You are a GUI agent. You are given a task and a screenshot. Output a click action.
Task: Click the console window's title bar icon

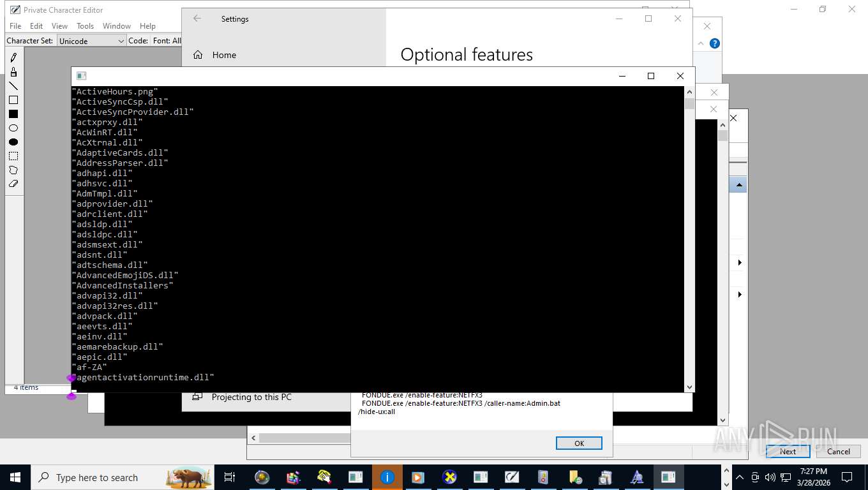(x=81, y=76)
